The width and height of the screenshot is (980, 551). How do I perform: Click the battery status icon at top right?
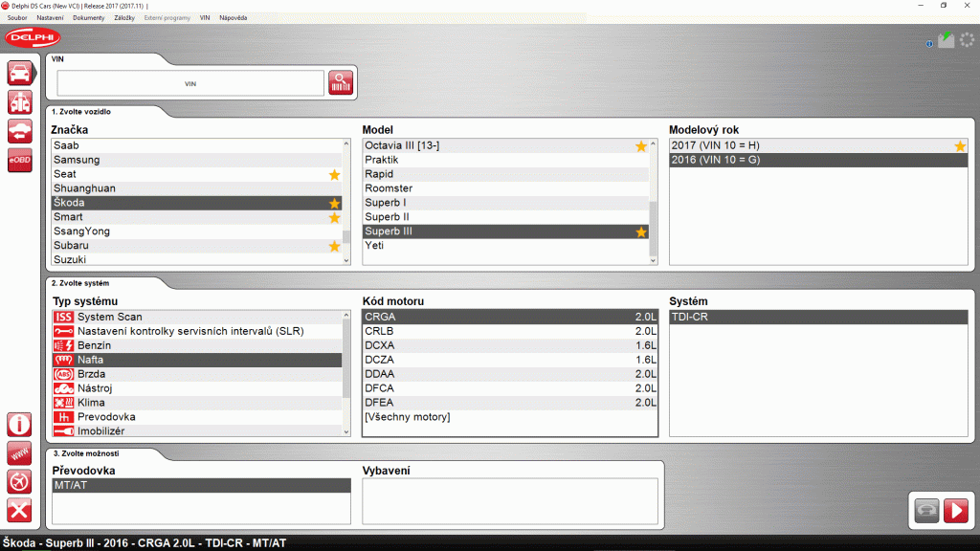coord(946,40)
